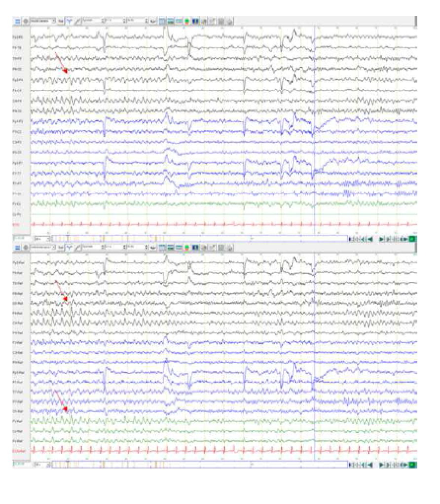Open the third value combo box in lower toolbar

[x=137, y=247]
